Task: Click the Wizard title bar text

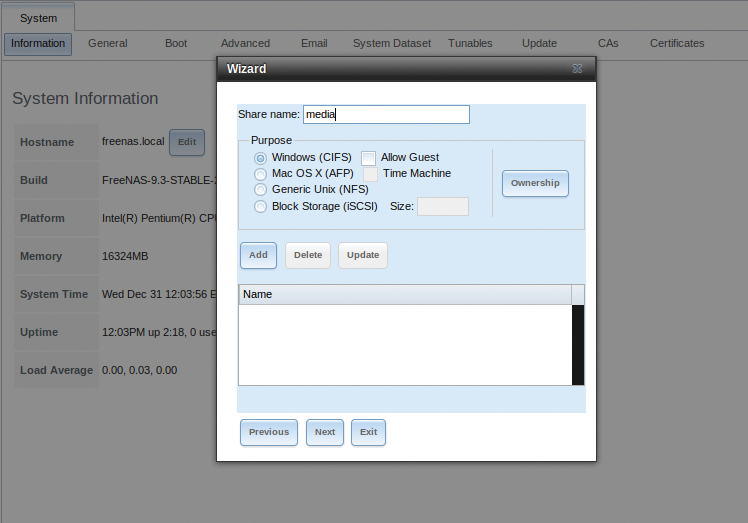Action: [247, 69]
